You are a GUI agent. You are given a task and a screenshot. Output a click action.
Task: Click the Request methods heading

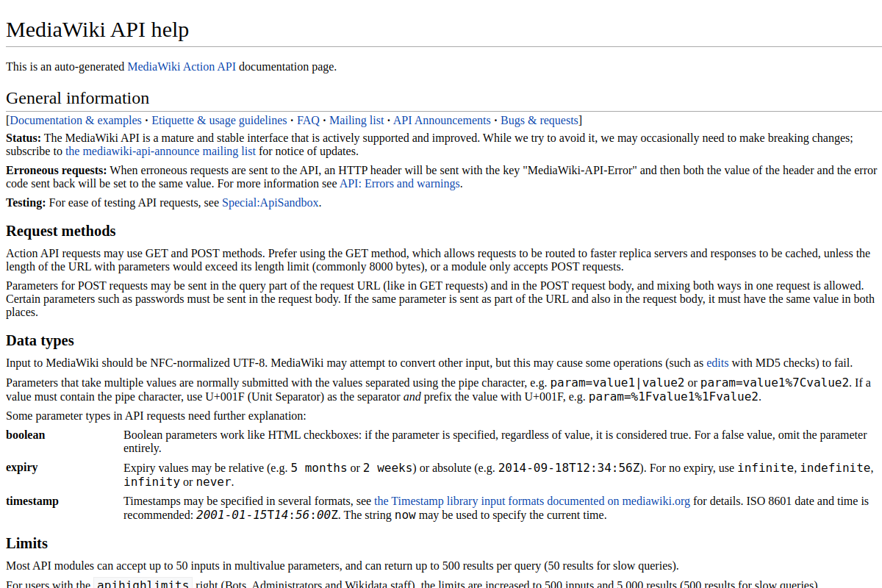click(61, 231)
